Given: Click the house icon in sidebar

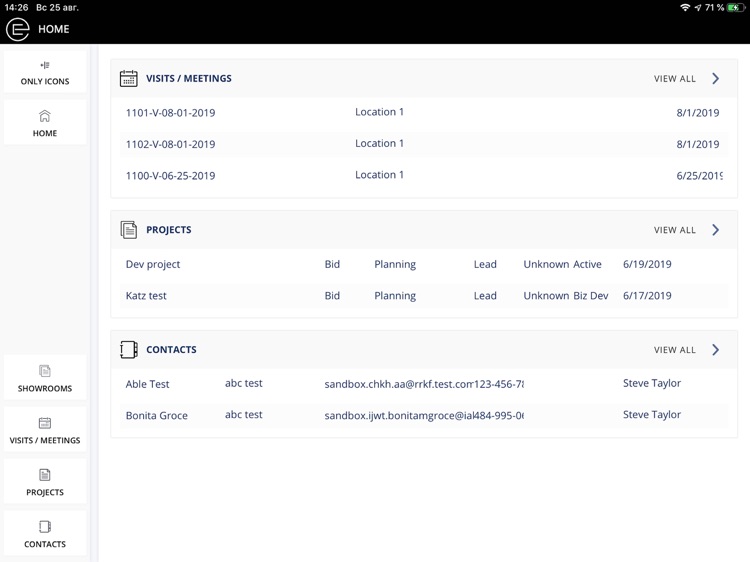Looking at the screenshot, I should pos(44,116).
